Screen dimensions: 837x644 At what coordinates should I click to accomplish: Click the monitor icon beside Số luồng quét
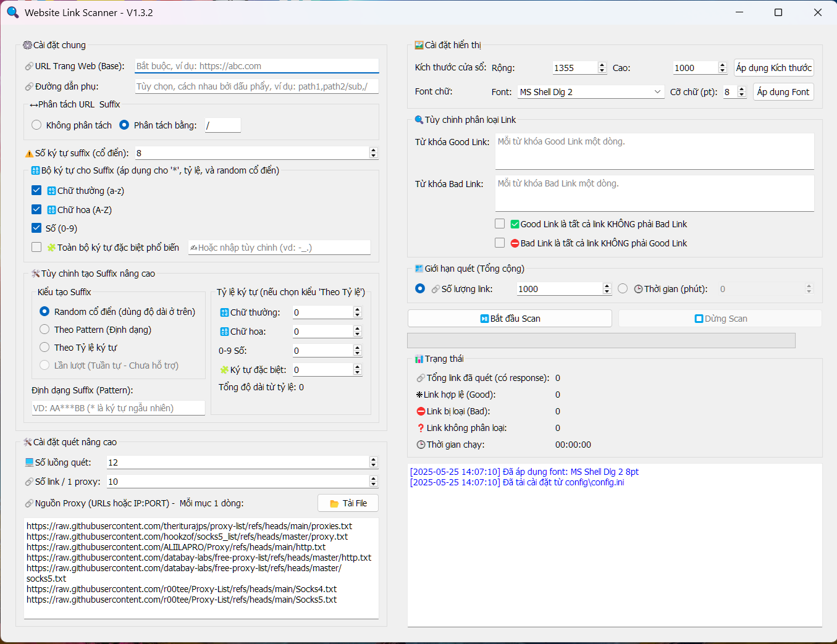tap(29, 462)
